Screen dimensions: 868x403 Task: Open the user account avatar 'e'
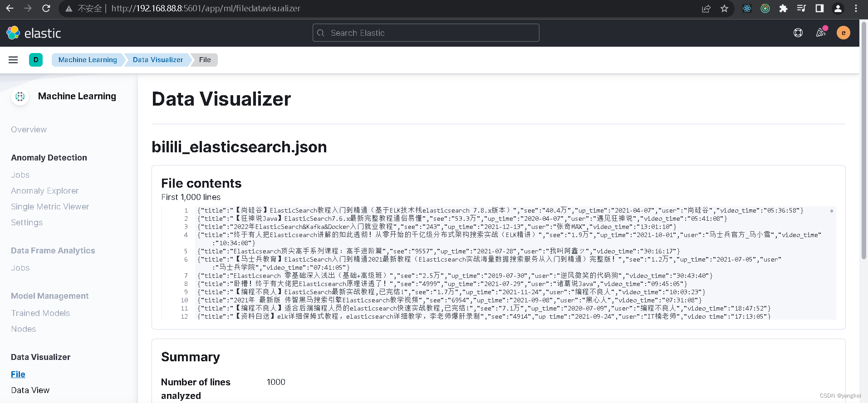click(x=843, y=33)
